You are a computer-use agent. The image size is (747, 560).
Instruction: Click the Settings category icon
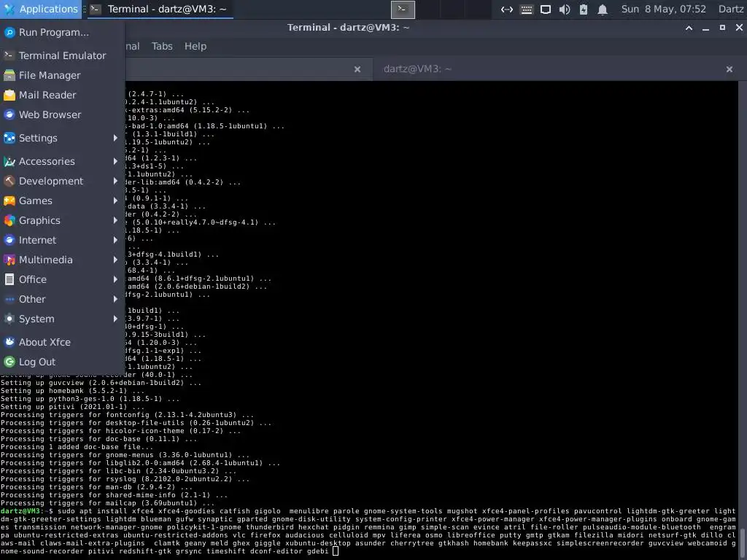coord(9,138)
